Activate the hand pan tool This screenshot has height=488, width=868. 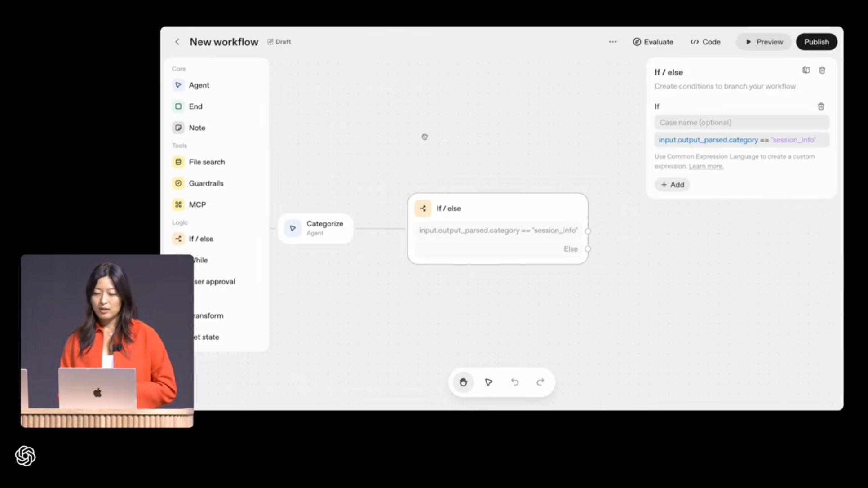pos(463,382)
